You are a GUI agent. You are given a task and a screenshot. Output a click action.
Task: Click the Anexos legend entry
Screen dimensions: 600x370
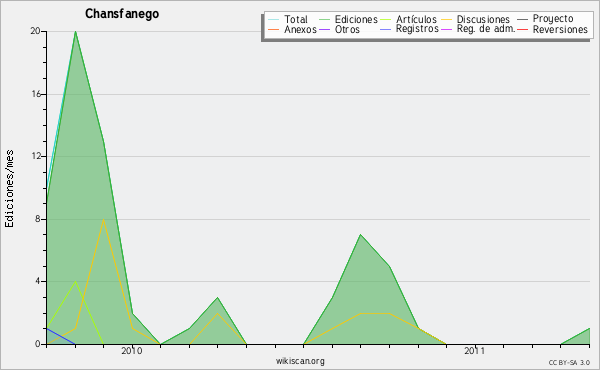click(300, 29)
